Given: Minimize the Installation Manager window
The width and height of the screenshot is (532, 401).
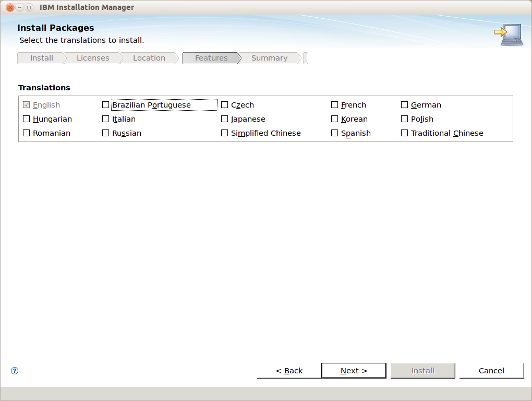Looking at the screenshot, I should point(20,7).
